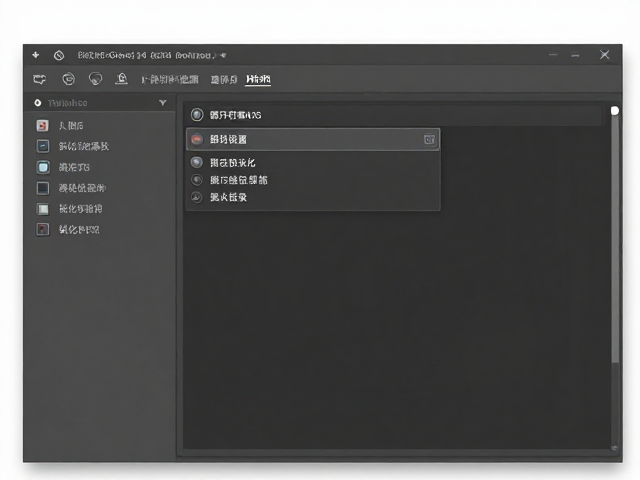This screenshot has height=480, width=640.
Task: Choose the highlighted list entry with the orange icon
Action: point(313,139)
